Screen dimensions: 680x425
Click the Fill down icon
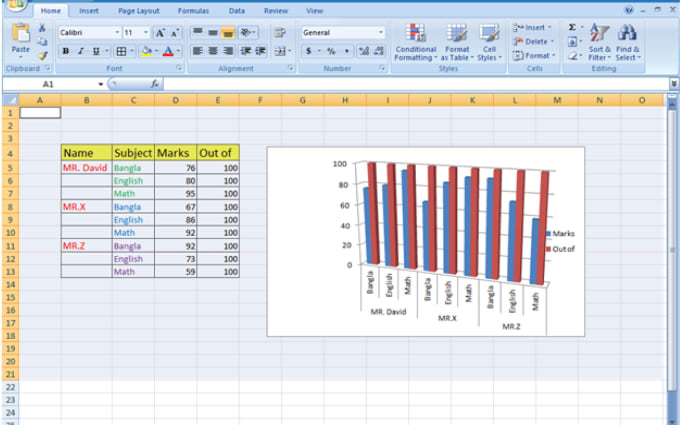[x=572, y=42]
